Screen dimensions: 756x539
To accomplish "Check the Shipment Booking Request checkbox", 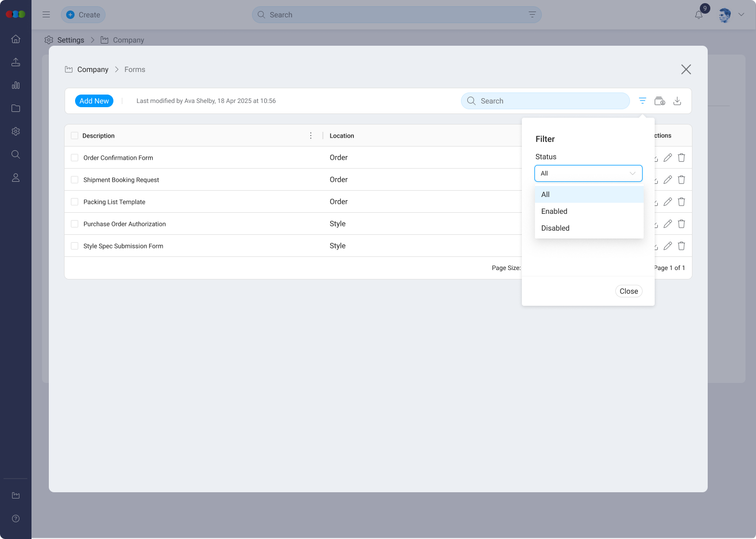I will [x=75, y=180].
